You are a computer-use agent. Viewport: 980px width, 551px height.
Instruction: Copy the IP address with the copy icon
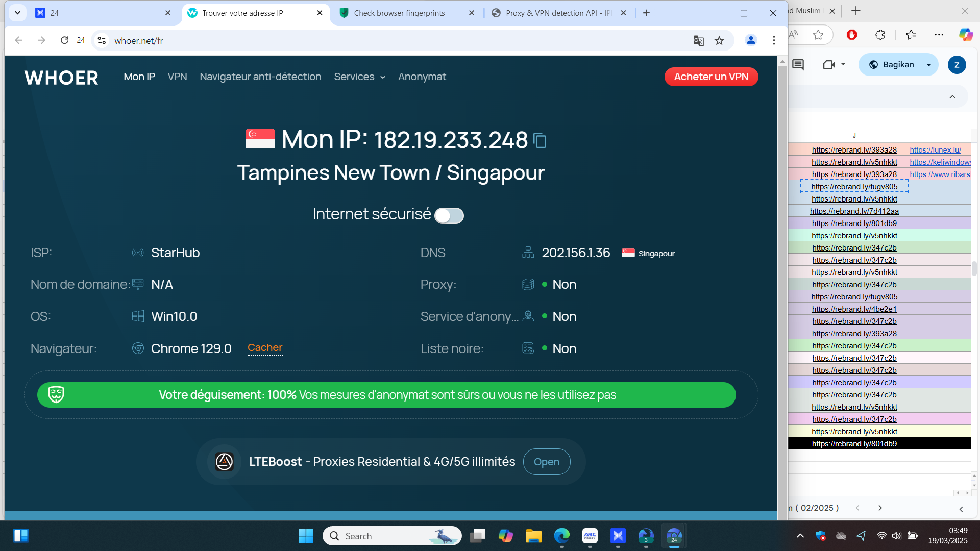tap(540, 140)
